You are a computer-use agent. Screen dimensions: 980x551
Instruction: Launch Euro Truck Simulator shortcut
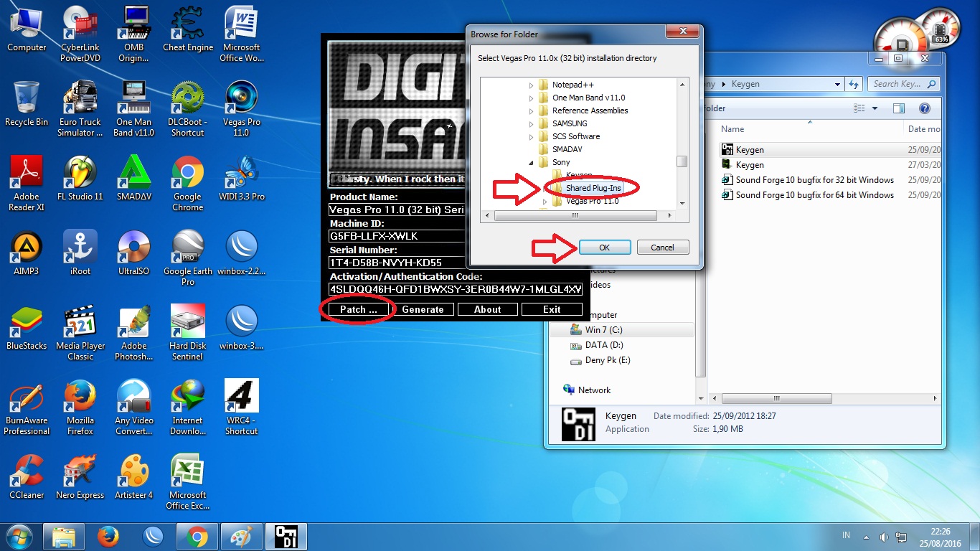click(x=80, y=108)
